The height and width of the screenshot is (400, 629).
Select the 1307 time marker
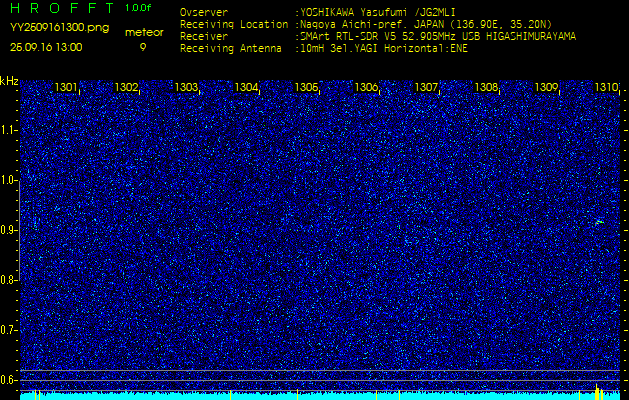(427, 88)
